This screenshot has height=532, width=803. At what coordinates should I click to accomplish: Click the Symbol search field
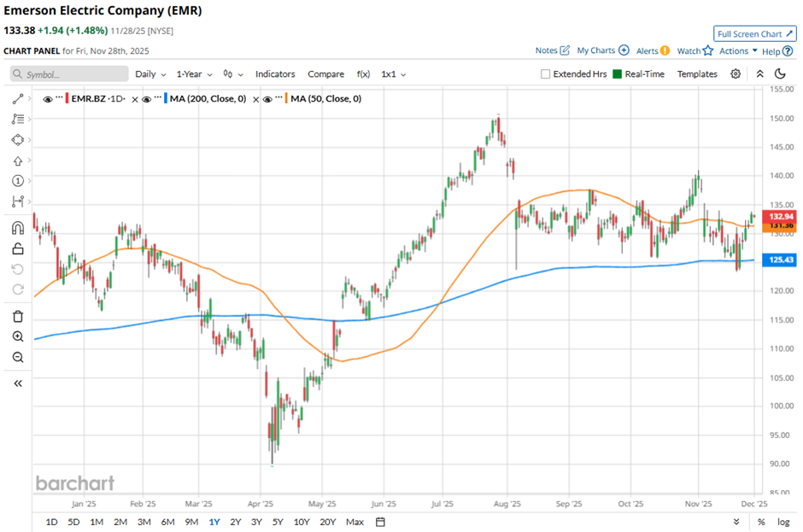click(x=71, y=74)
